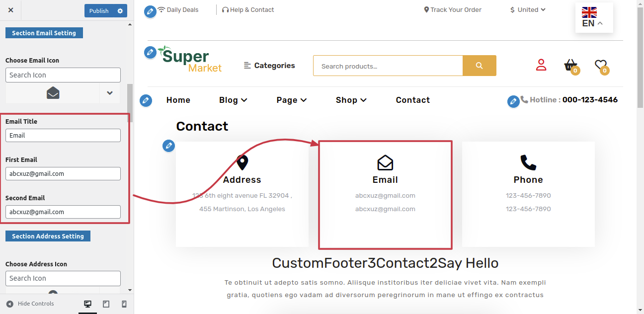Click the Publish settings gear icon
The width and height of the screenshot is (644, 314).
[x=120, y=11]
